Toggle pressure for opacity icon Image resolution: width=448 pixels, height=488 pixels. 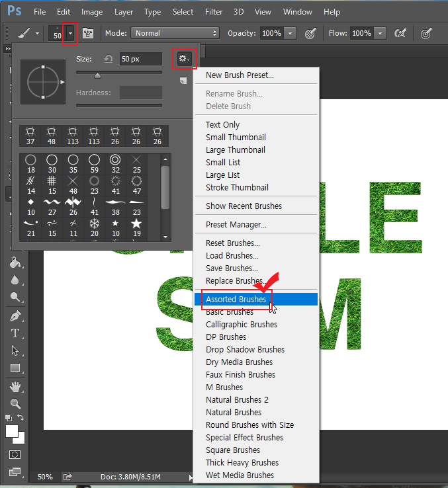point(310,33)
